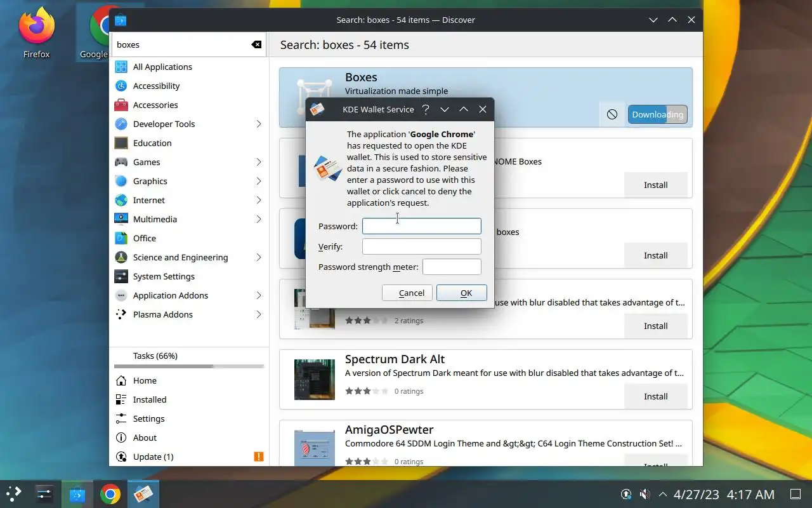Expand the Multimedia category arrow
Screen dimensions: 812x508
259,219
